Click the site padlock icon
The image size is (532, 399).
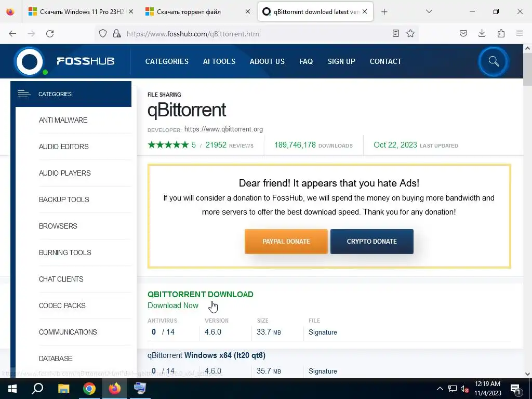coord(117,34)
